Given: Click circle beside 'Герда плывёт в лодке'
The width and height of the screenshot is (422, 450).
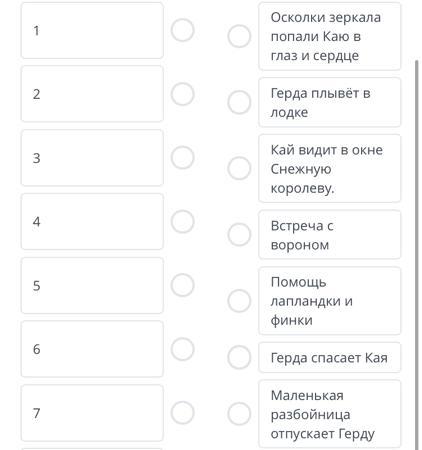Looking at the screenshot, I should pyautogui.click(x=239, y=102).
